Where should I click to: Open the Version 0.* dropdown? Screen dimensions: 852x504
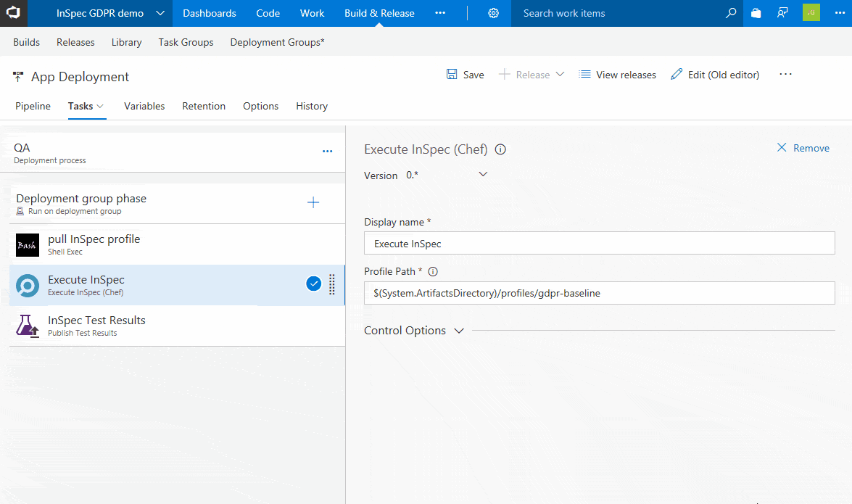tap(483, 174)
